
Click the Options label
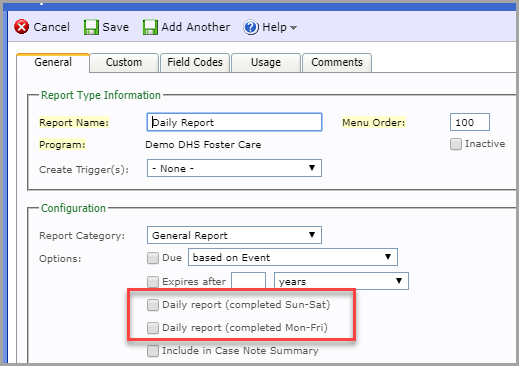click(60, 259)
